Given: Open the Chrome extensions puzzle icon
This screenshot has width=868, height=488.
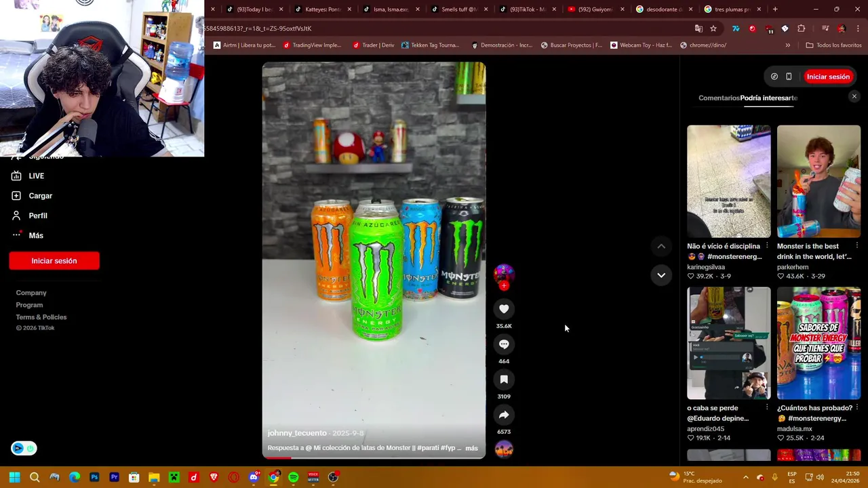Looking at the screenshot, I should [x=802, y=28].
